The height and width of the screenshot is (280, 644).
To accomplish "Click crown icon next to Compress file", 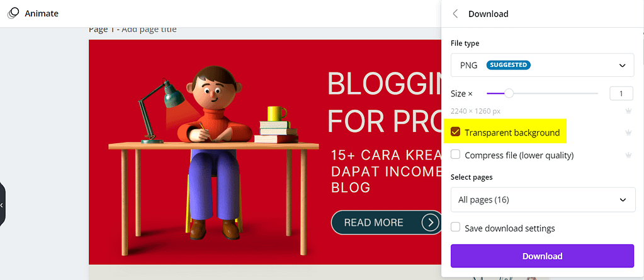I will 628,155.
